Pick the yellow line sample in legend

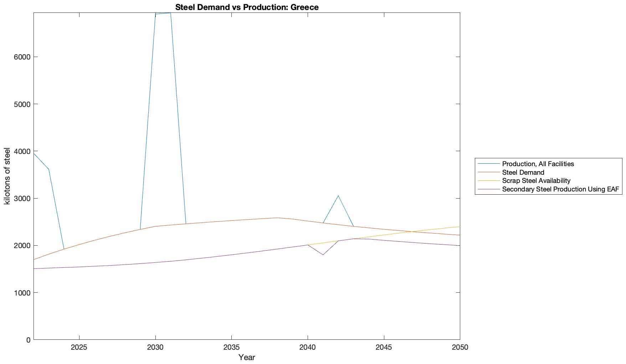click(x=488, y=181)
